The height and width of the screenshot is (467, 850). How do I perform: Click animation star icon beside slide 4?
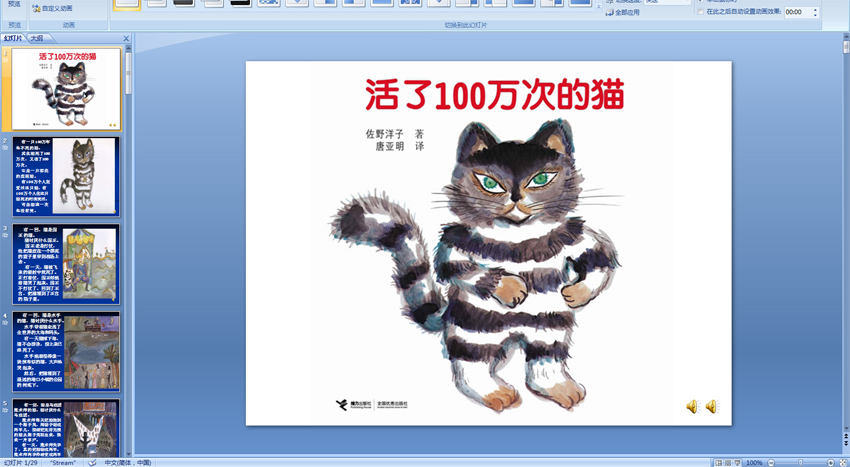(x=5, y=323)
